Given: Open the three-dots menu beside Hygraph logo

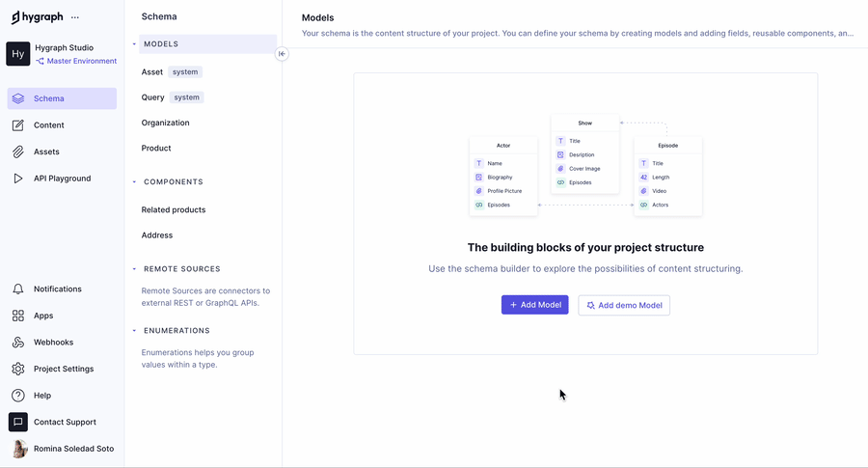Looking at the screenshot, I should [x=75, y=17].
